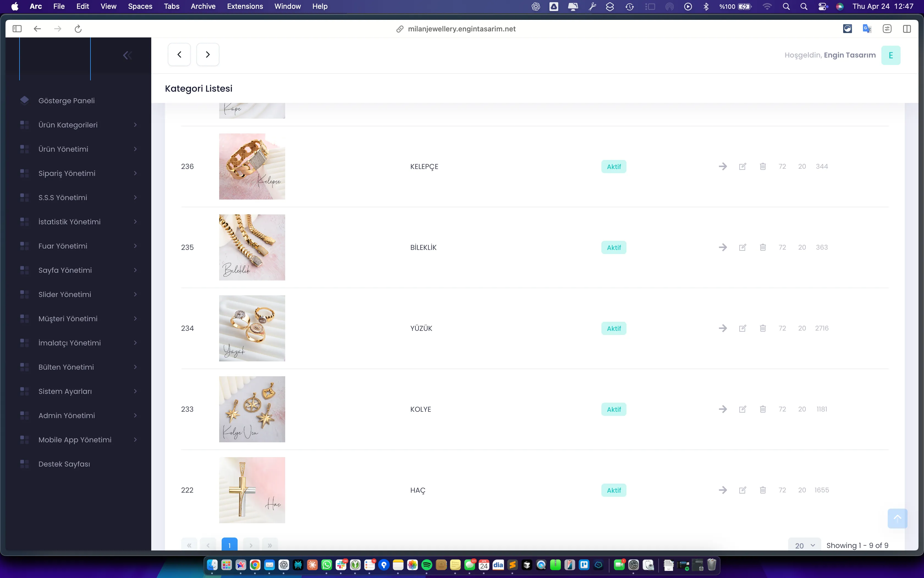Open Google Translate extension icon
Viewport: 924px width, 578px height.
tap(867, 29)
